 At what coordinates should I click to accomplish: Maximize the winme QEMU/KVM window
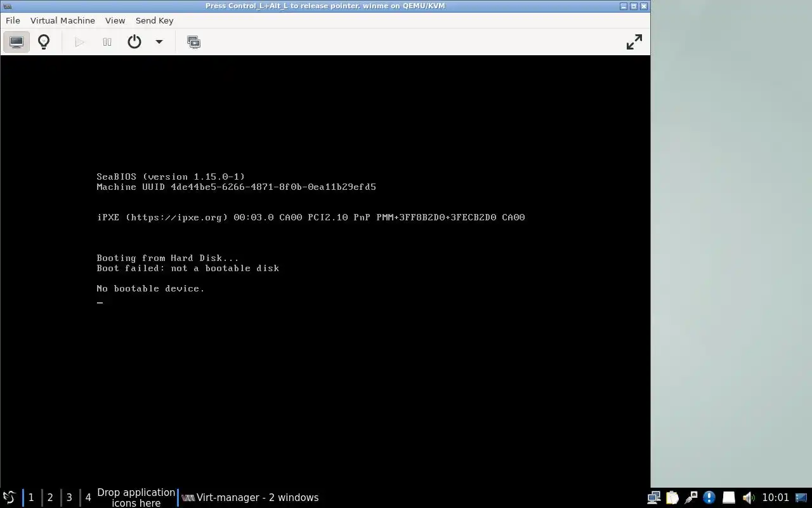pyautogui.click(x=634, y=6)
